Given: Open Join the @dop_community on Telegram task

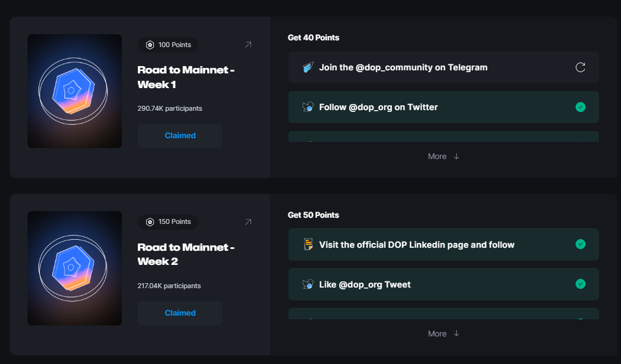Looking at the screenshot, I should click(443, 67).
